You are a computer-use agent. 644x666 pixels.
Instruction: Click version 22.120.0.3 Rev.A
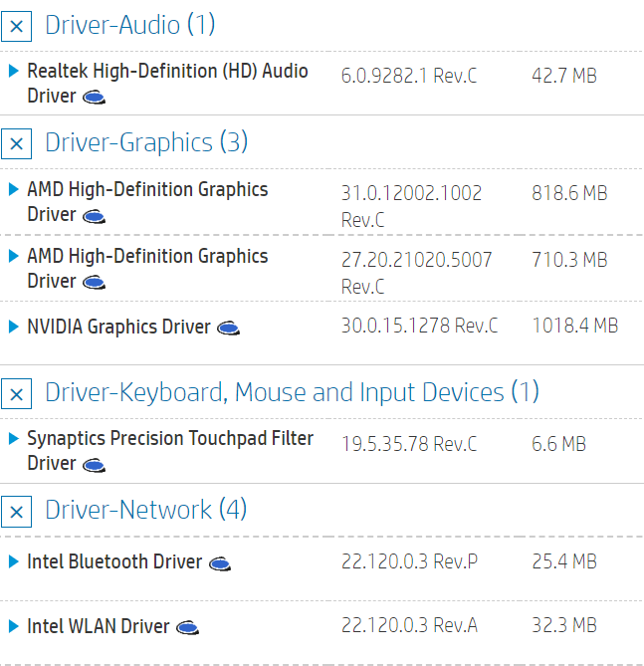(409, 625)
